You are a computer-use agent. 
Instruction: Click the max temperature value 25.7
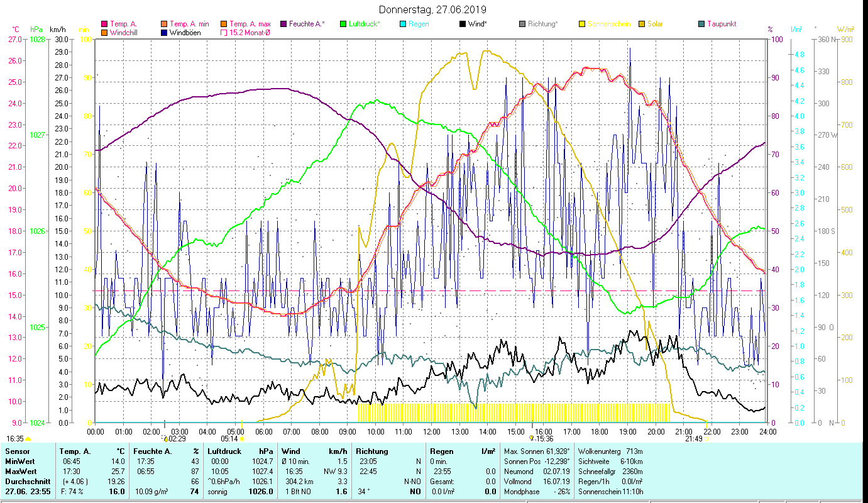point(118,472)
